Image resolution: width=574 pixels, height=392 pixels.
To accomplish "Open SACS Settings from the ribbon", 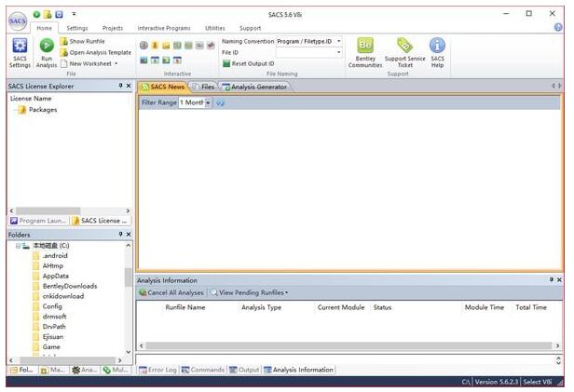I will click(x=20, y=53).
